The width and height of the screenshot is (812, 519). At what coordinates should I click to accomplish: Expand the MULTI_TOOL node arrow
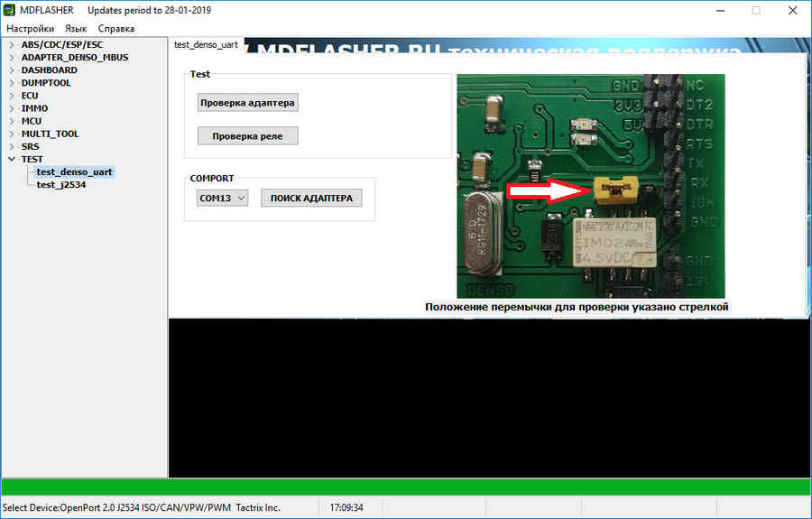click(x=12, y=134)
